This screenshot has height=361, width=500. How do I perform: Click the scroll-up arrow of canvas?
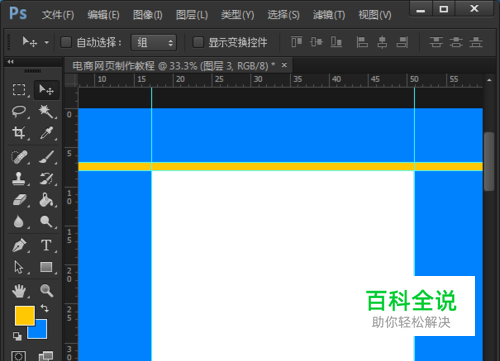pos(489,80)
